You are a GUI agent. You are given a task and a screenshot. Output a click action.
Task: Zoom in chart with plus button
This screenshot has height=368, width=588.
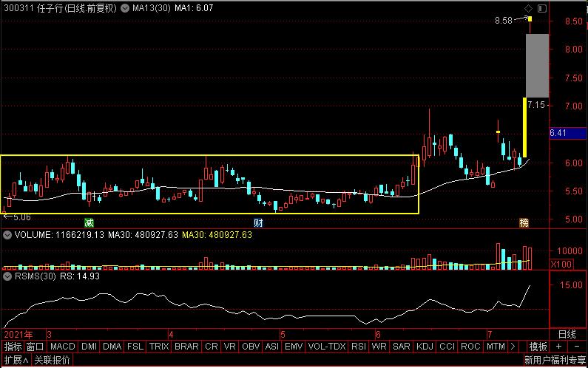558,347
